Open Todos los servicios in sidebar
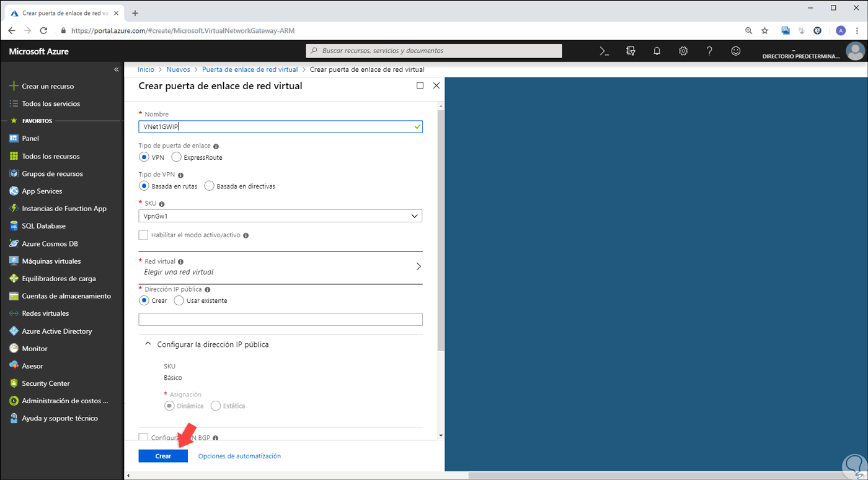The image size is (868, 480). point(51,103)
